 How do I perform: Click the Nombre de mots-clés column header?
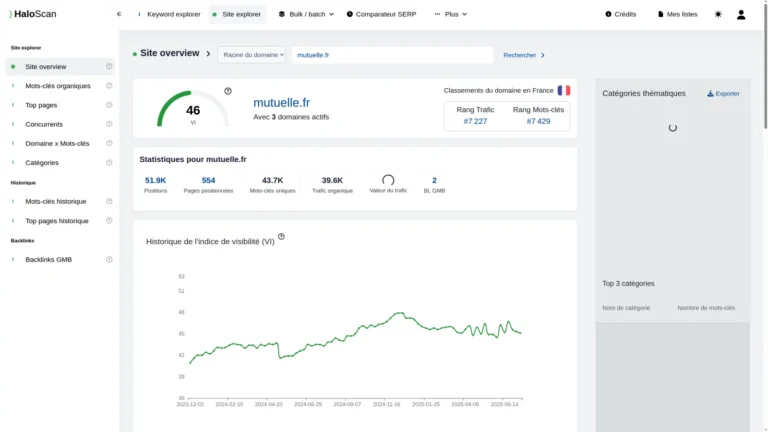tap(706, 308)
